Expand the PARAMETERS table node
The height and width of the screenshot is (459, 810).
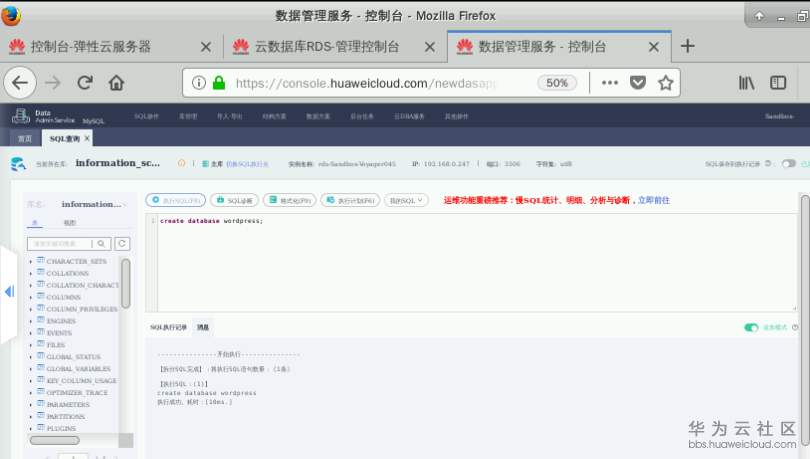(x=31, y=404)
